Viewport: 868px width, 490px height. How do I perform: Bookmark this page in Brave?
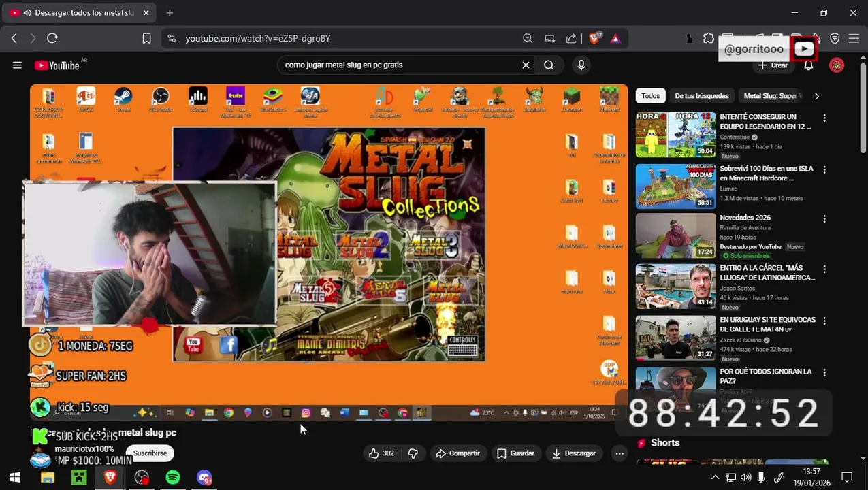[146, 39]
